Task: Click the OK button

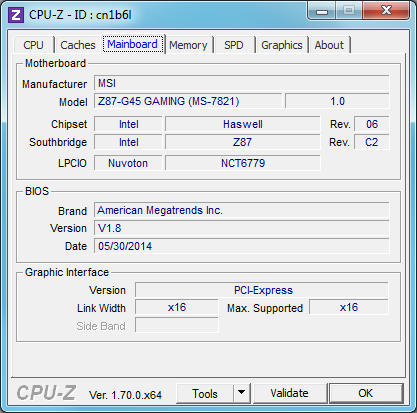Action: pos(366,393)
